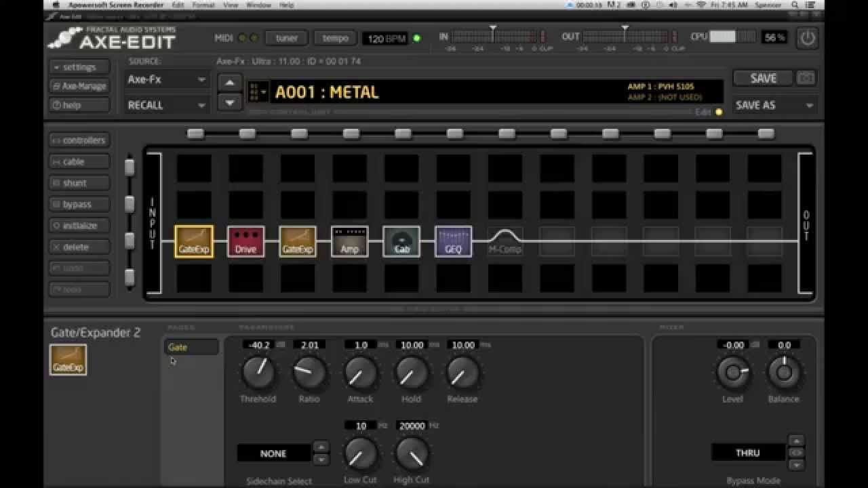Open the Format menu
Screen dimensions: 868x488
click(203, 5)
